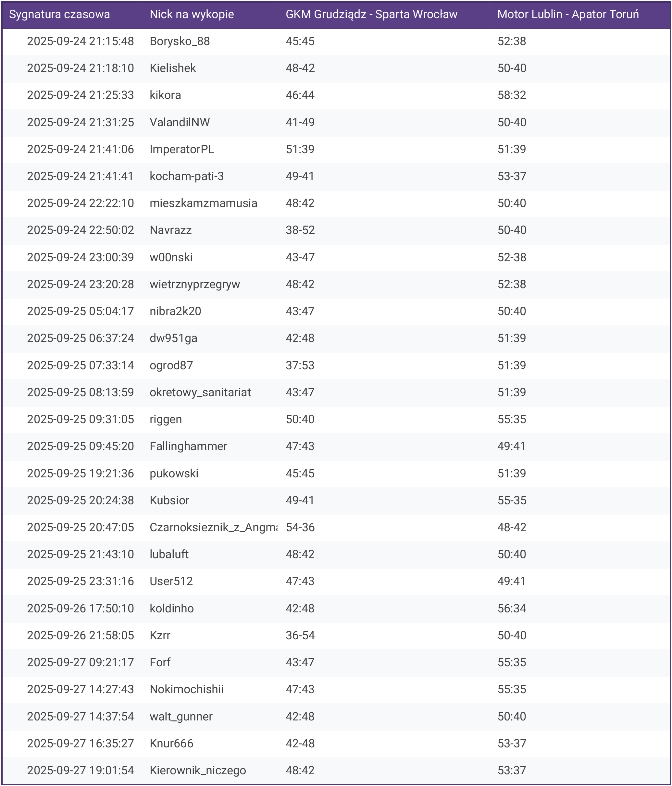Select the 'Kielishek' nick cell
The width and height of the screenshot is (672, 786).
pyautogui.click(x=173, y=68)
